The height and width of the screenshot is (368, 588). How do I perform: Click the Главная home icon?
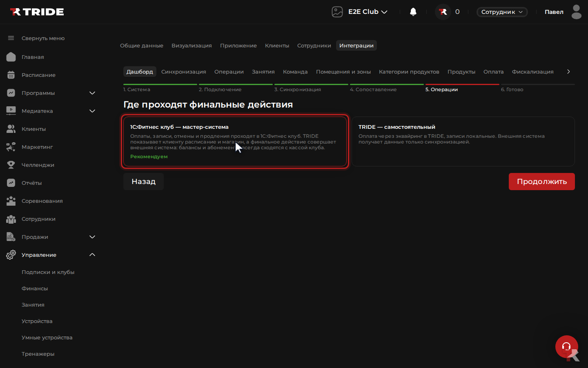[11, 57]
